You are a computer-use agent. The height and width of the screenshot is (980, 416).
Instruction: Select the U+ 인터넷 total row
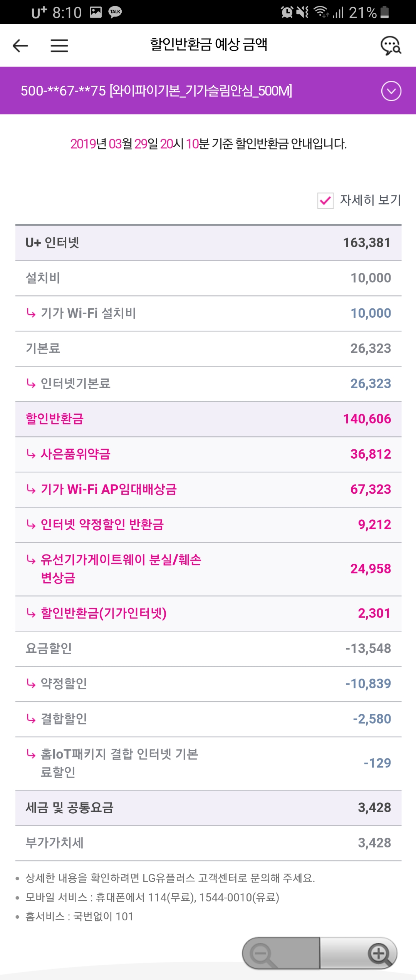(x=208, y=243)
